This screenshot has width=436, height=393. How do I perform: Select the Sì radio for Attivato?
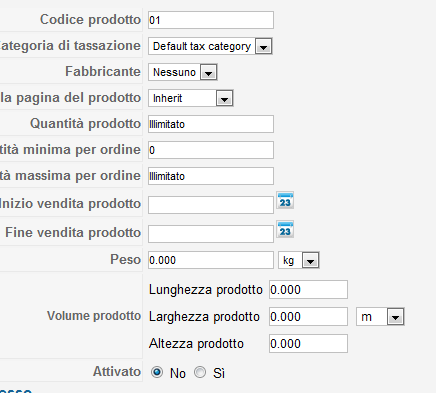(200, 372)
